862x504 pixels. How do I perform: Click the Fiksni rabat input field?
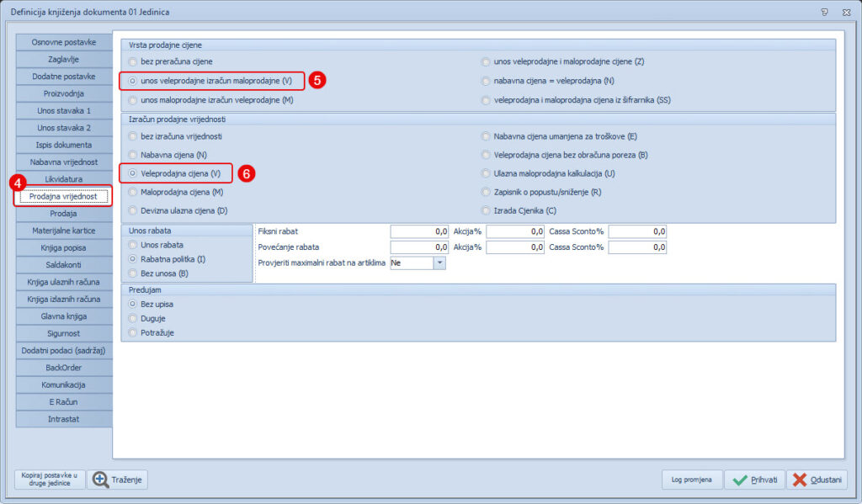click(419, 231)
